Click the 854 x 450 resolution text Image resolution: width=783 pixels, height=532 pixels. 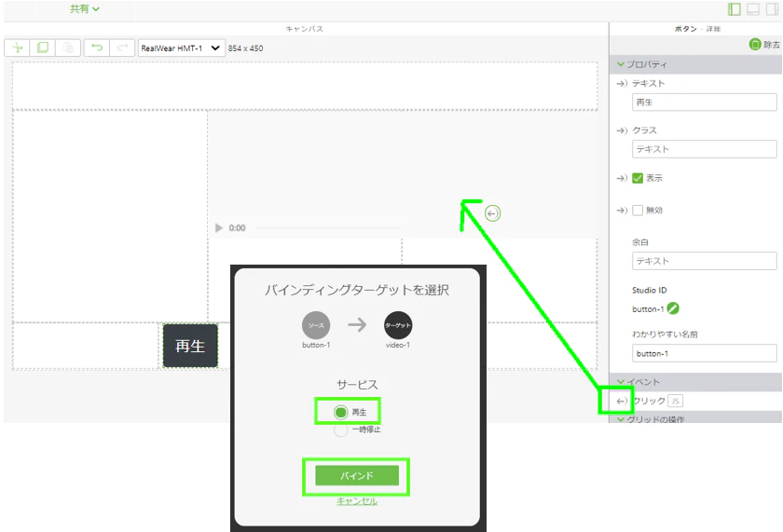point(245,48)
